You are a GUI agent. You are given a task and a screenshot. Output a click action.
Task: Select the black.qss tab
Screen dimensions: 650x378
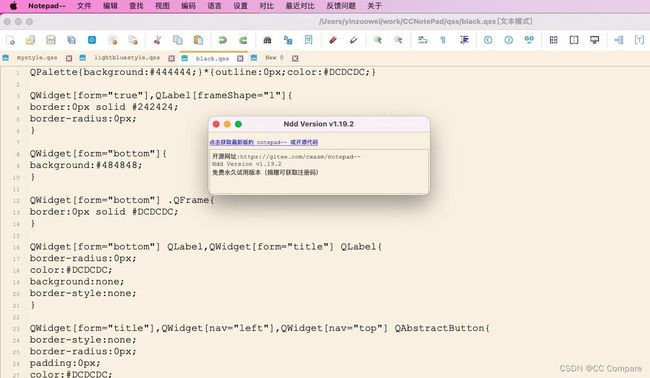tap(212, 58)
